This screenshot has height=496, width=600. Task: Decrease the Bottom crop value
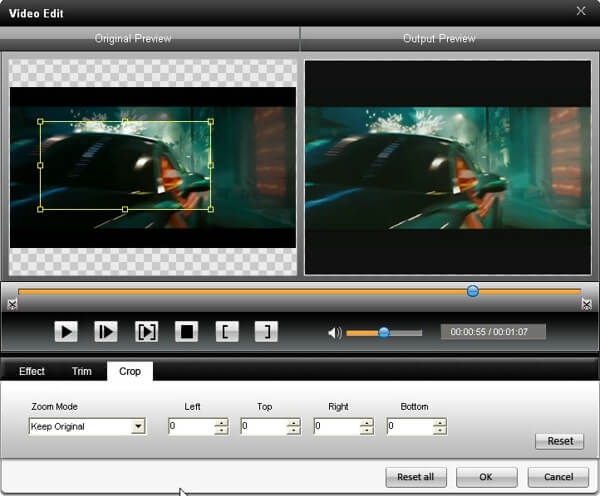440,430
